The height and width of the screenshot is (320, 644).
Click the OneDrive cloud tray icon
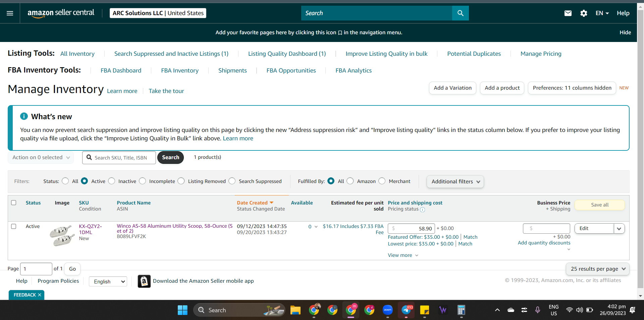click(x=511, y=310)
